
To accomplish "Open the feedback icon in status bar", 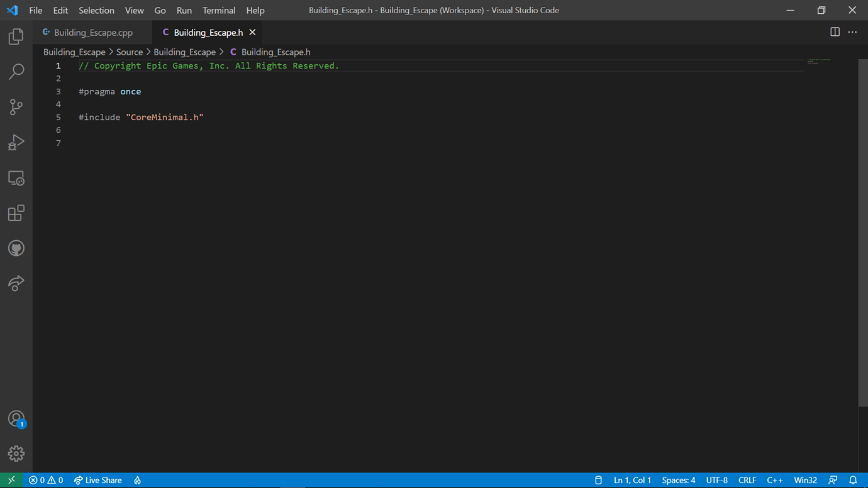I will [x=833, y=480].
